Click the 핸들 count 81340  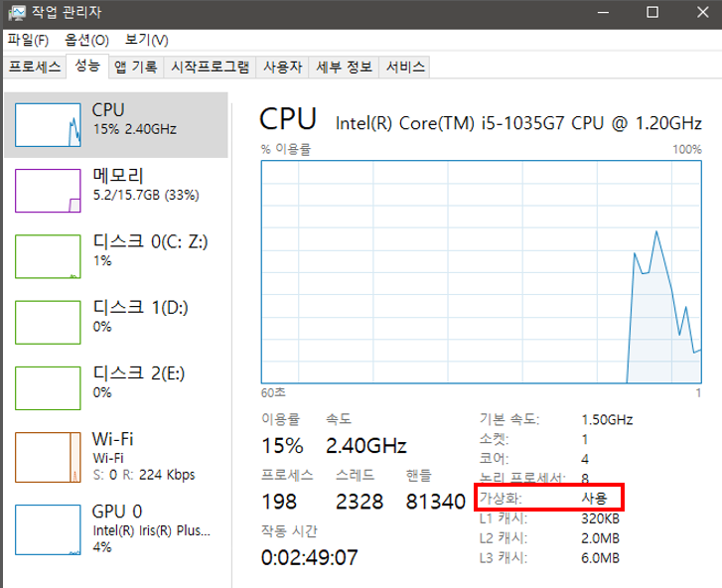tap(435, 502)
